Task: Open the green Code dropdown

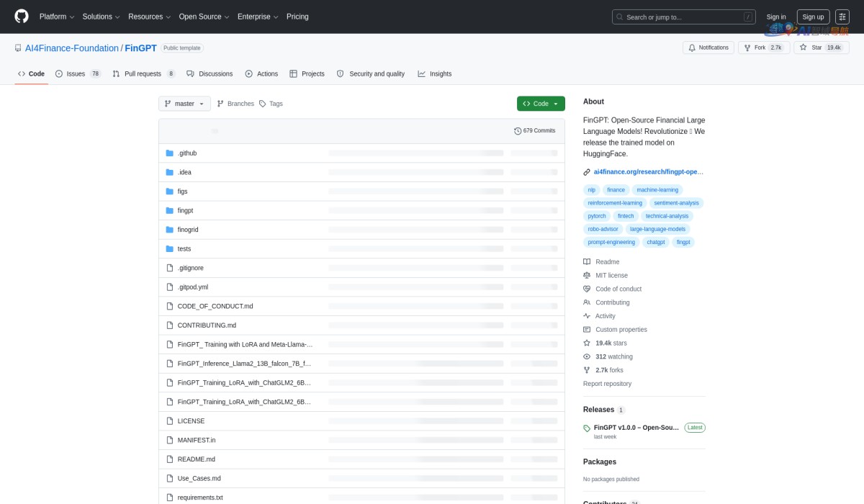Action: [541, 104]
